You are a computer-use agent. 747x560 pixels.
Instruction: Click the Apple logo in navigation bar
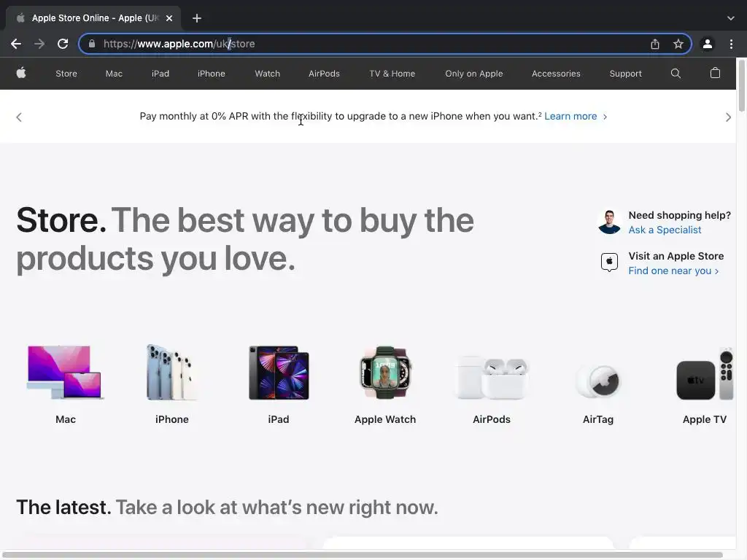tap(21, 73)
